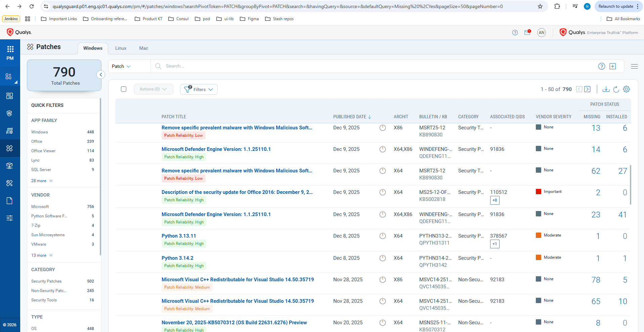Click the next page arrow icon
The height and width of the screenshot is (332, 644).
coord(587,89)
